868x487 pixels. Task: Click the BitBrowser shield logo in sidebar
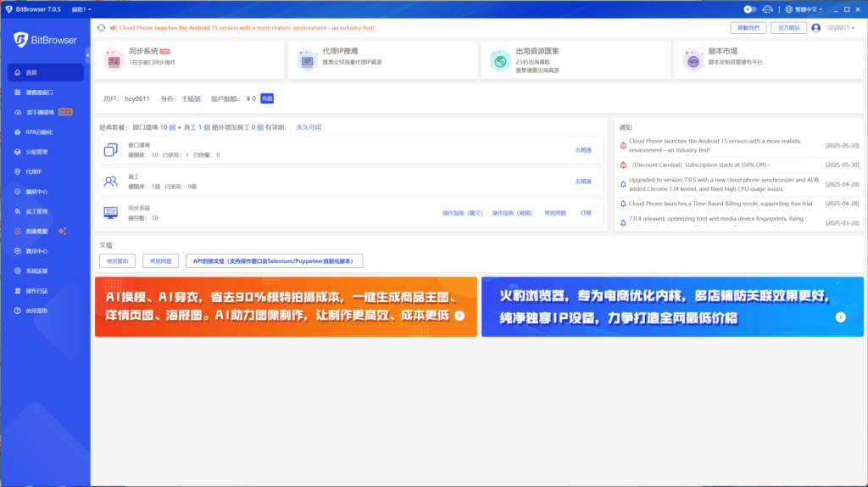[21, 40]
